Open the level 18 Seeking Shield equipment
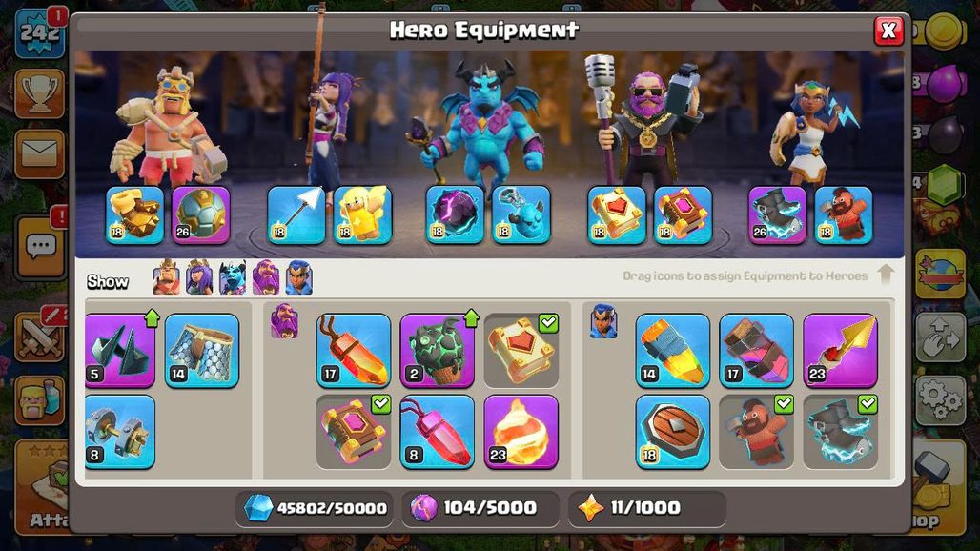The image size is (980, 551). 672,432
